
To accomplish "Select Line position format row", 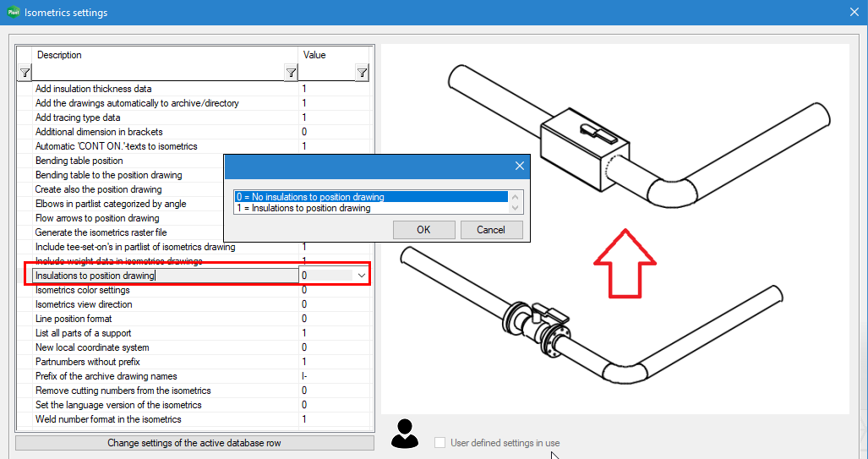I will [x=194, y=319].
